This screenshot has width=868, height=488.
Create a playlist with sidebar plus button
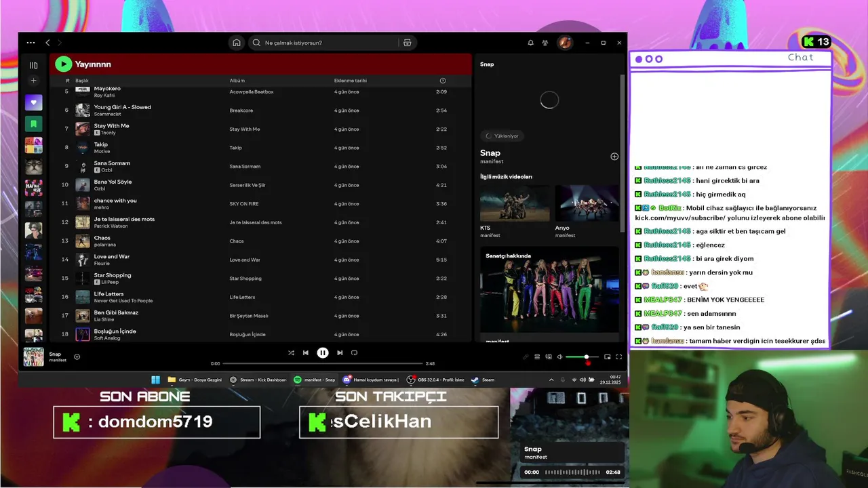click(33, 81)
